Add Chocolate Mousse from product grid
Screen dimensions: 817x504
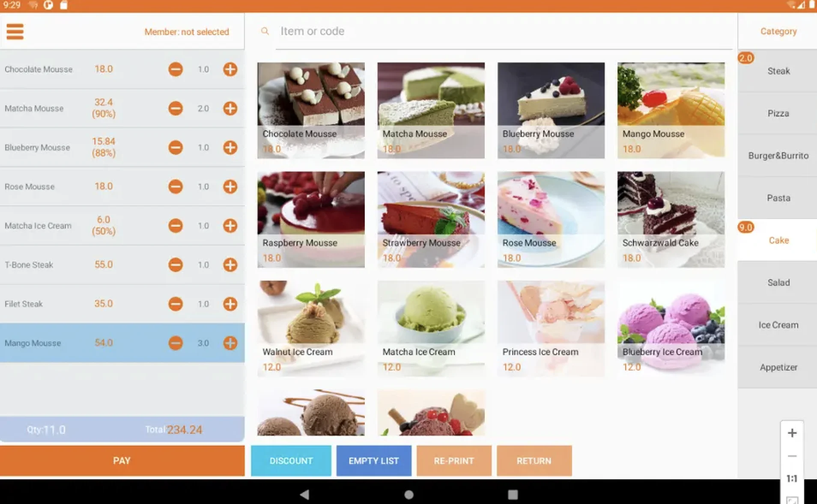coord(311,110)
